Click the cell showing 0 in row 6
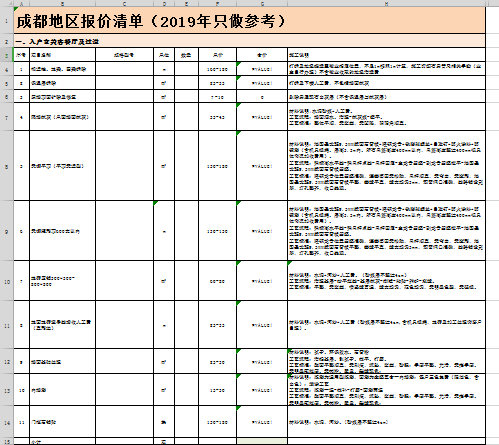Screen dimensions: 499x445 pos(262,97)
